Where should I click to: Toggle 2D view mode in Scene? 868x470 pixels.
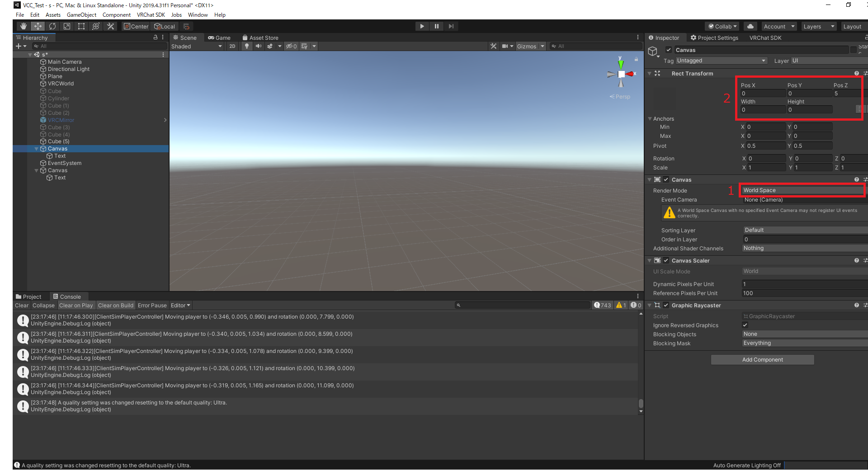coord(232,46)
